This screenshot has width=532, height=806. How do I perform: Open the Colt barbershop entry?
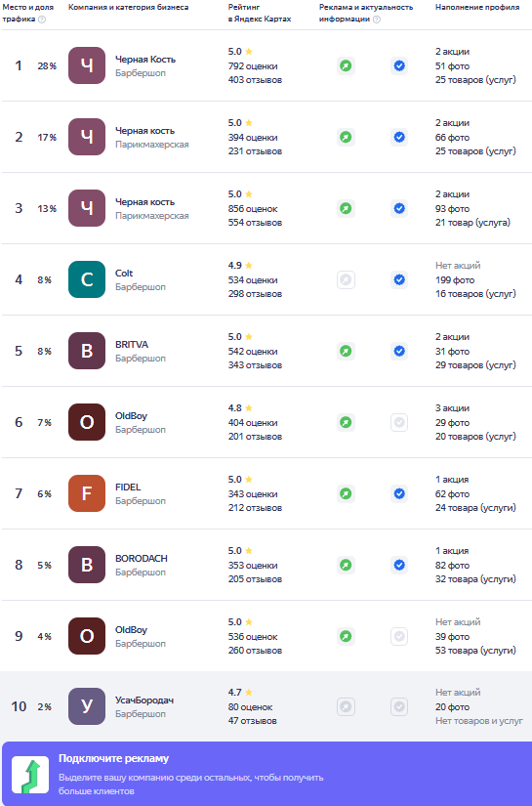click(x=124, y=274)
